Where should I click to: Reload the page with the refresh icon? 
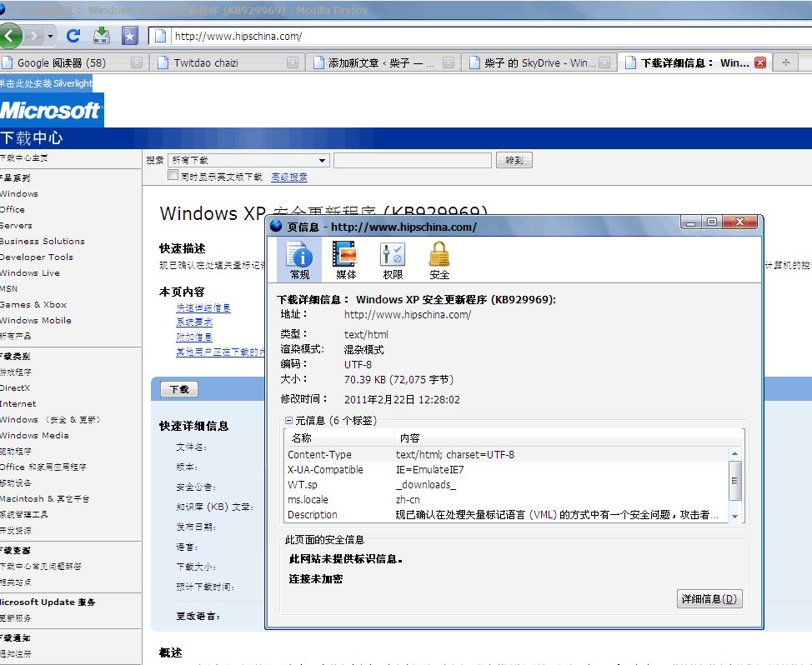pyautogui.click(x=73, y=36)
